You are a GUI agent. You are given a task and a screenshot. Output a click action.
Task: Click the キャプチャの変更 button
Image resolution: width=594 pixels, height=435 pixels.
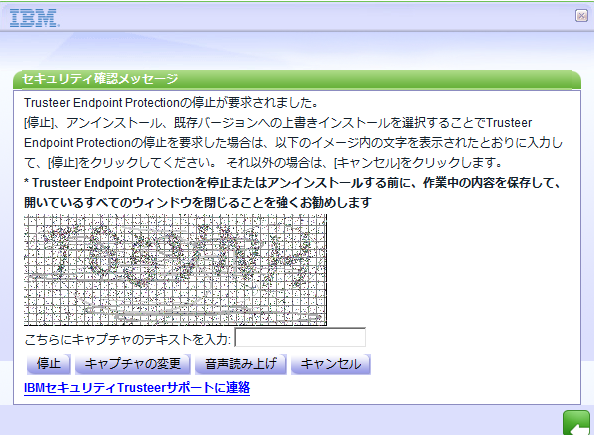(x=133, y=364)
